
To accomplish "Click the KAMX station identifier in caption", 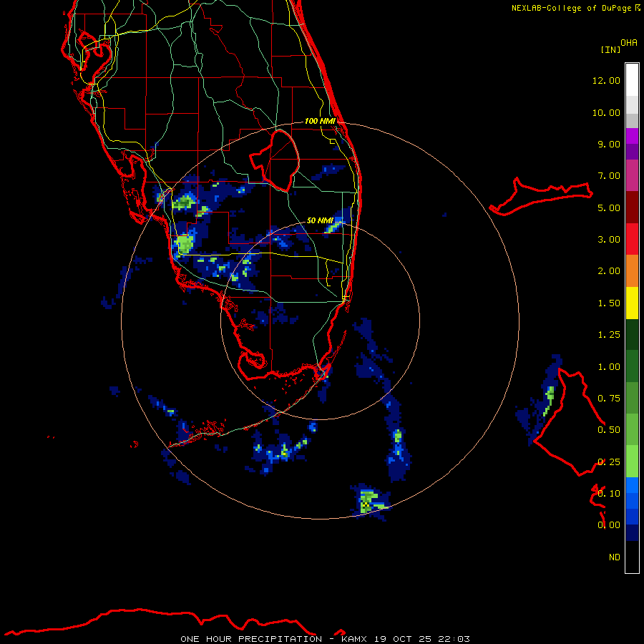I will (x=355, y=639).
